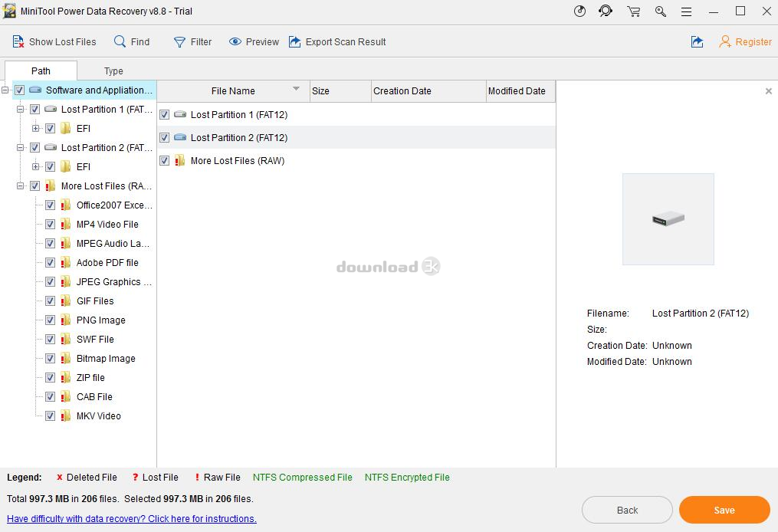Image resolution: width=778 pixels, height=532 pixels.
Task: Select the Path tab
Action: pyautogui.click(x=41, y=71)
